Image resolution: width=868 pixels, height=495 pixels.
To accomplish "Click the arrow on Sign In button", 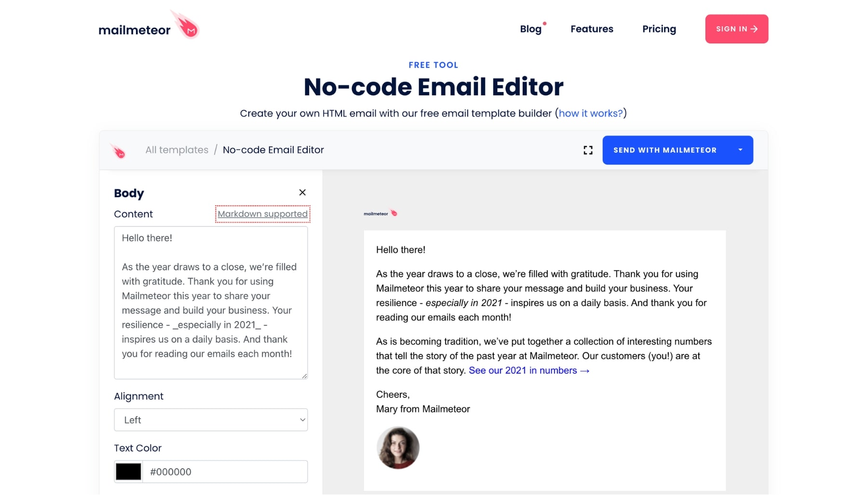I will (x=754, y=29).
